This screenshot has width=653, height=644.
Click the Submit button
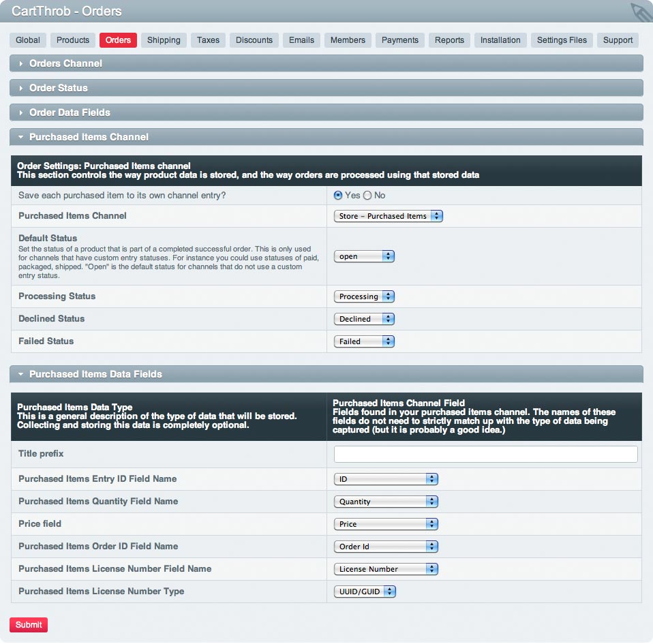pos(29,625)
